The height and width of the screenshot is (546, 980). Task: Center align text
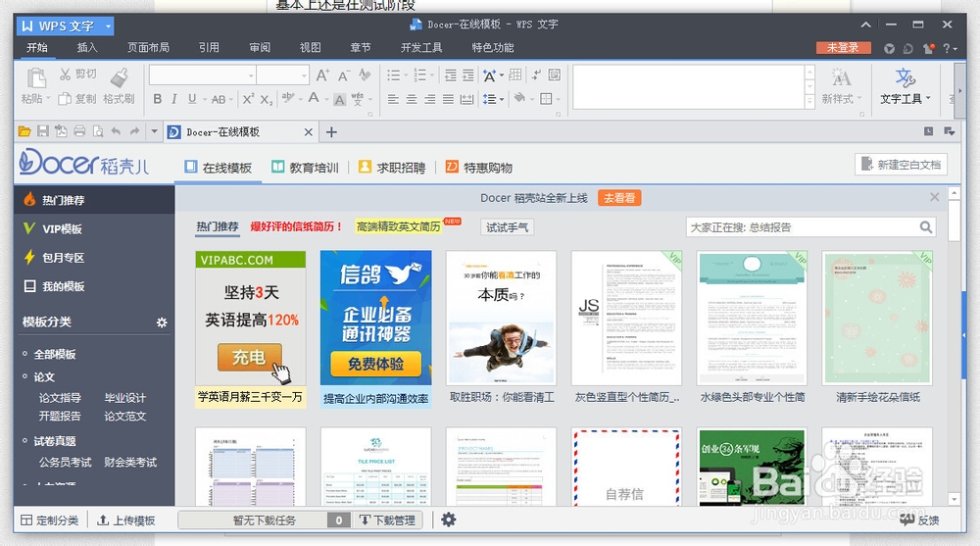tap(412, 99)
